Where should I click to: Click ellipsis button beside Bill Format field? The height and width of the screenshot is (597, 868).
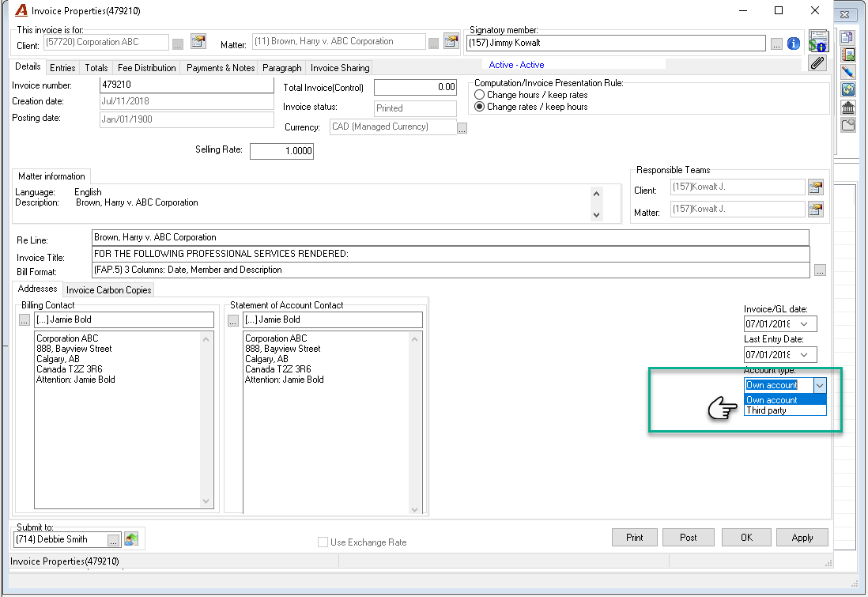click(x=820, y=270)
